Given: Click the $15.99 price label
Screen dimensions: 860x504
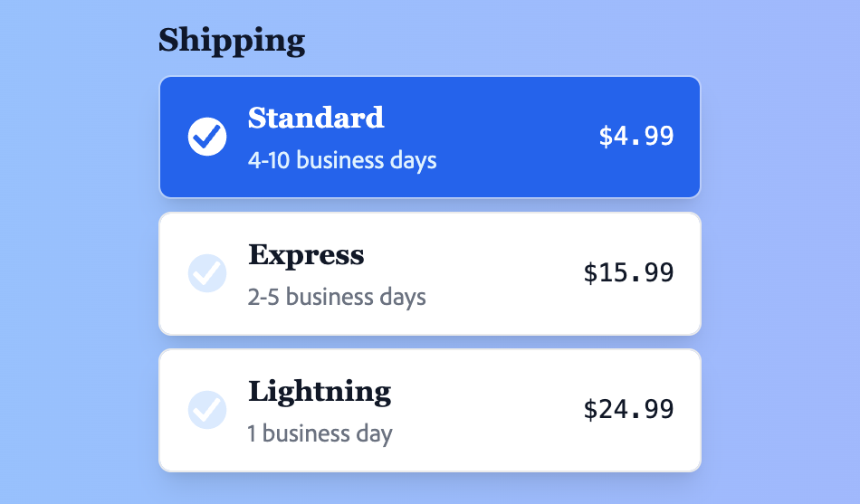Looking at the screenshot, I should click(x=629, y=273).
